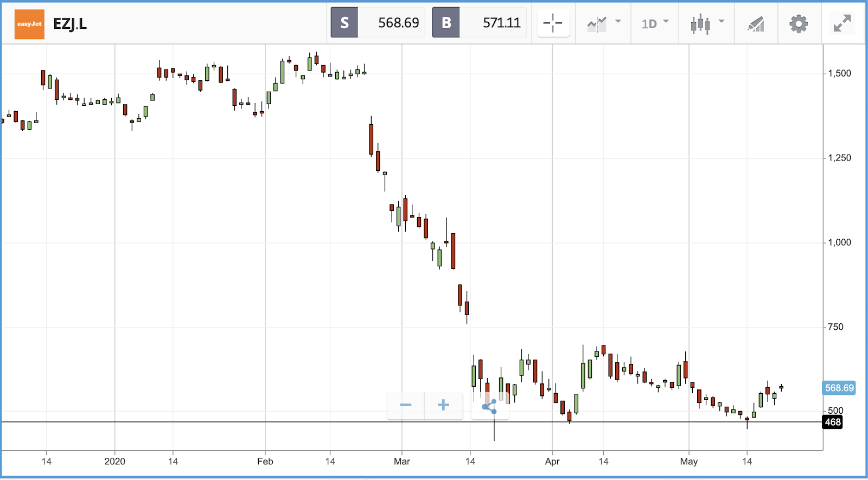Click the 568.69 current price label

click(839, 388)
